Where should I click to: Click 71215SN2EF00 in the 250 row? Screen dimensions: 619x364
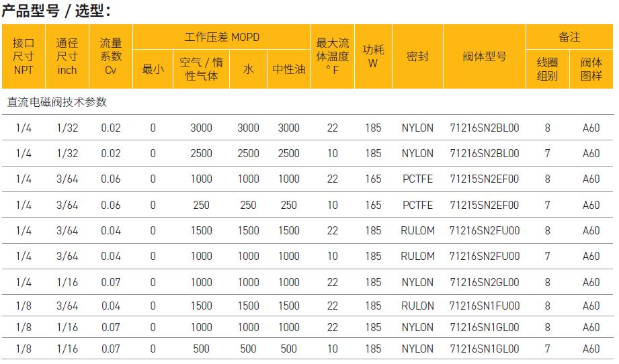click(x=485, y=205)
